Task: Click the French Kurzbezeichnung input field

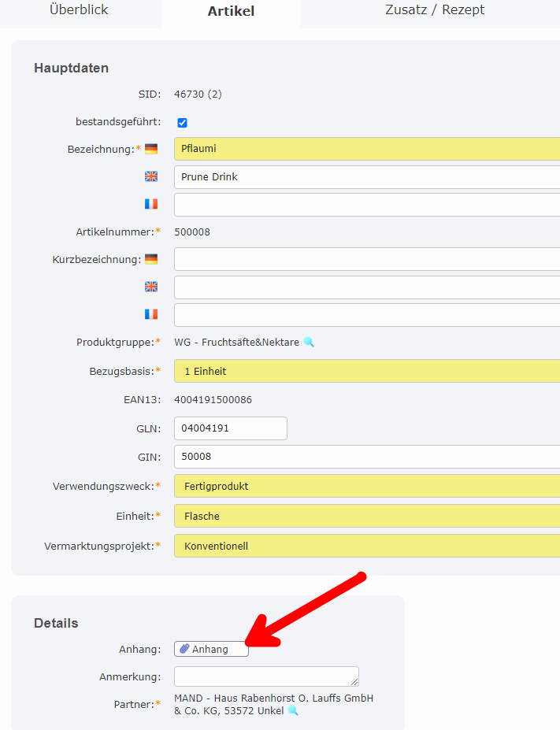Action: point(367,315)
